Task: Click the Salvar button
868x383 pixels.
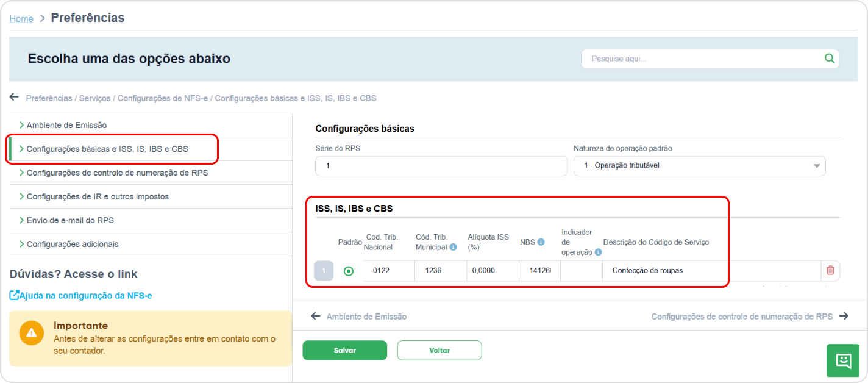Action: [345, 350]
